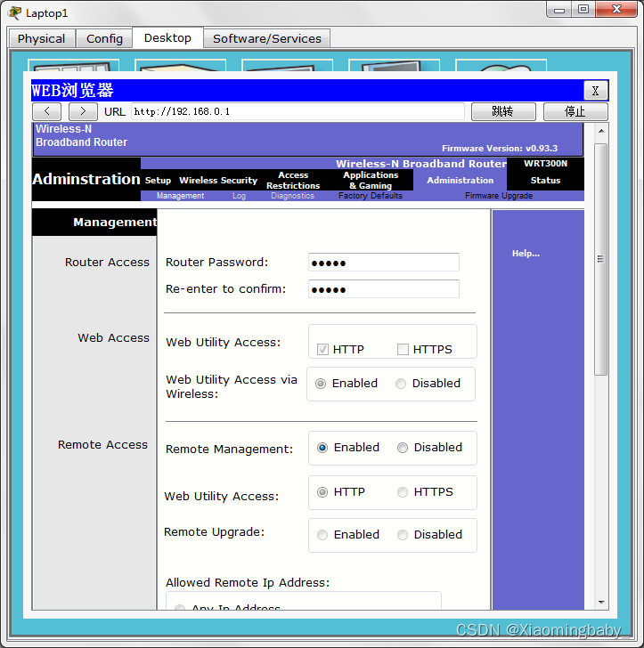Click the Router Password field
Screen dimensions: 644x648
pos(383,262)
